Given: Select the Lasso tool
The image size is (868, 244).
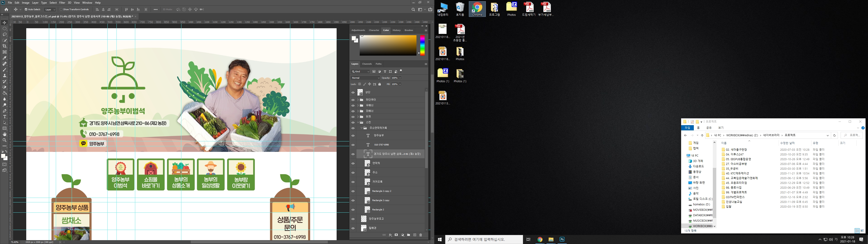Looking at the screenshot, I should point(5,34).
